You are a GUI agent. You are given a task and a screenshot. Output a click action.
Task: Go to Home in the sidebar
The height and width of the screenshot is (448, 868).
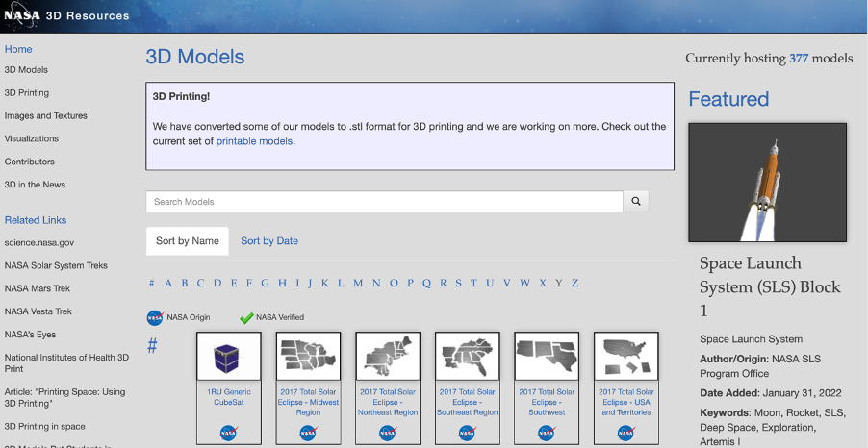(x=18, y=49)
